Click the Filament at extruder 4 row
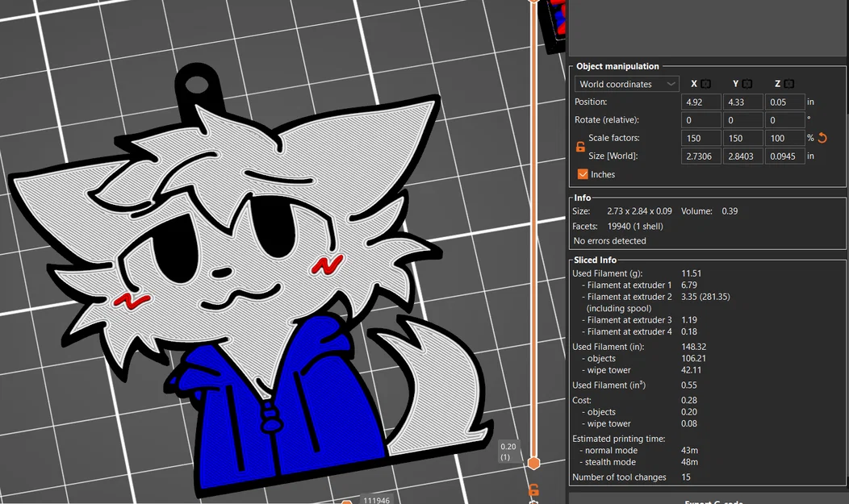Image resolution: width=849 pixels, height=504 pixels. 639,331
